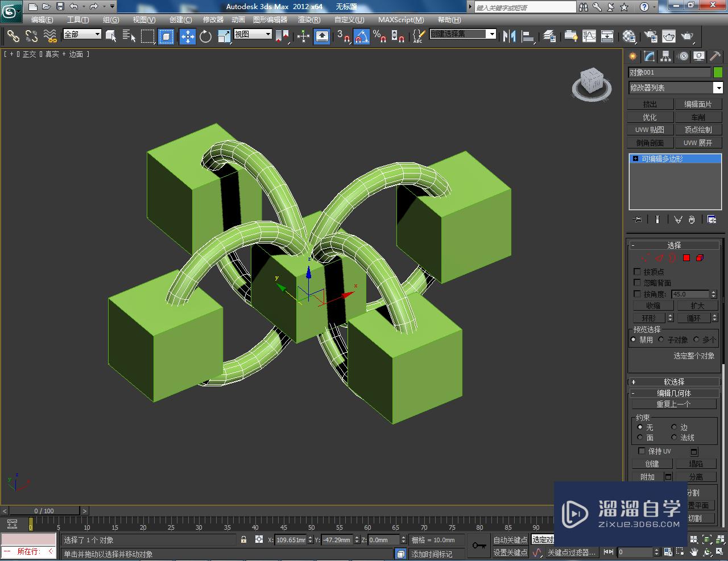Screen dimensions: 728x561
Task: Click the Rendered Frame Window teapot icon
Action: tap(669, 36)
